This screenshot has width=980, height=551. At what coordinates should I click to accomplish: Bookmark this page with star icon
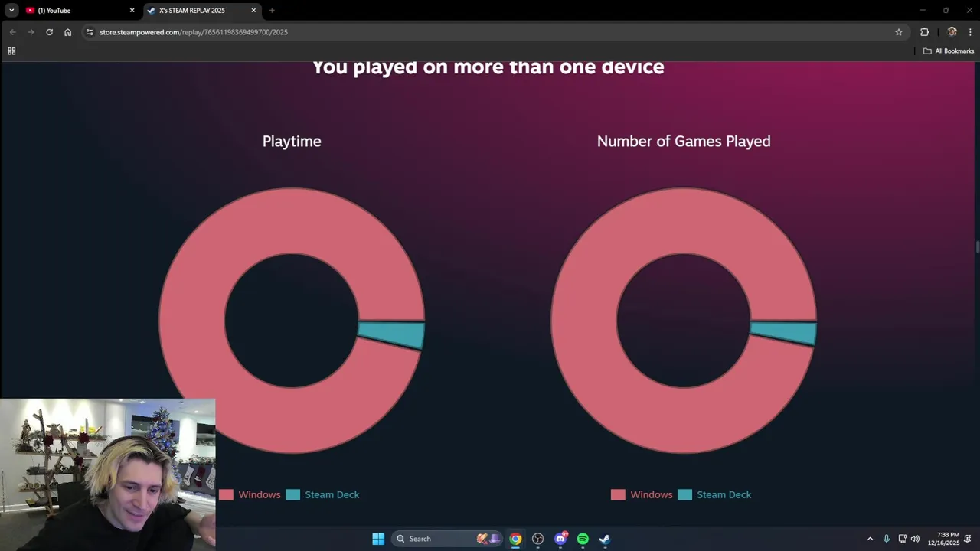pyautogui.click(x=899, y=32)
